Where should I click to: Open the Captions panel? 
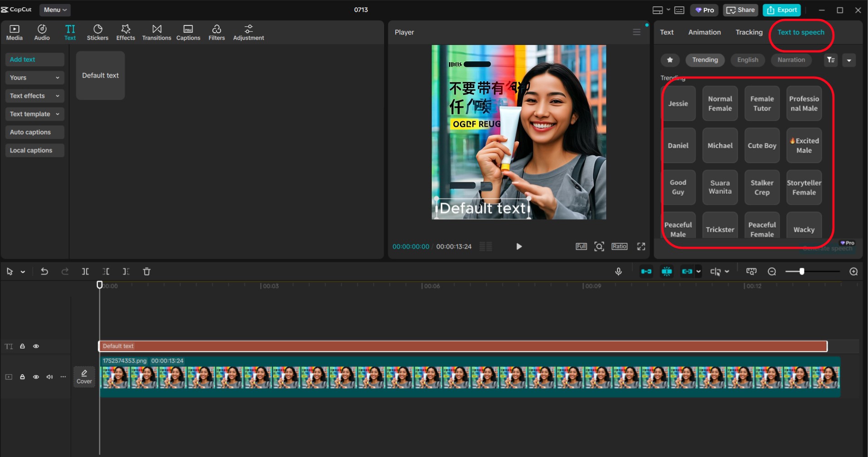(188, 32)
